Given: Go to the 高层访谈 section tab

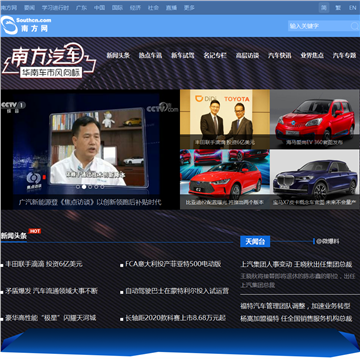Looking at the screenshot, I should point(247,56).
